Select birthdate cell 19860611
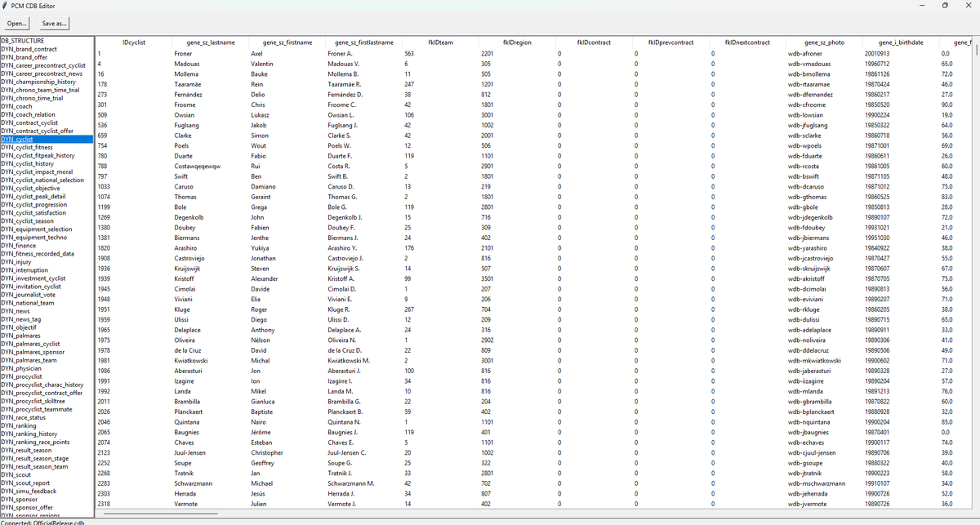 tap(878, 156)
